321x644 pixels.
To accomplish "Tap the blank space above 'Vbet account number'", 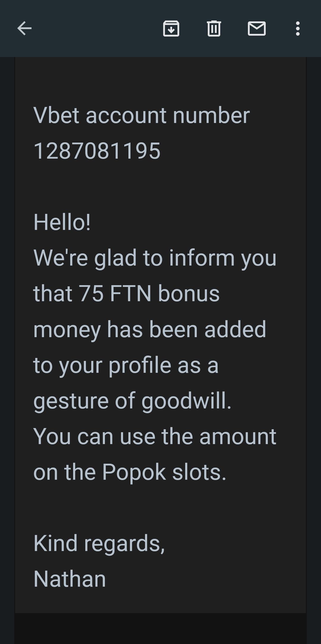I will (160, 80).
